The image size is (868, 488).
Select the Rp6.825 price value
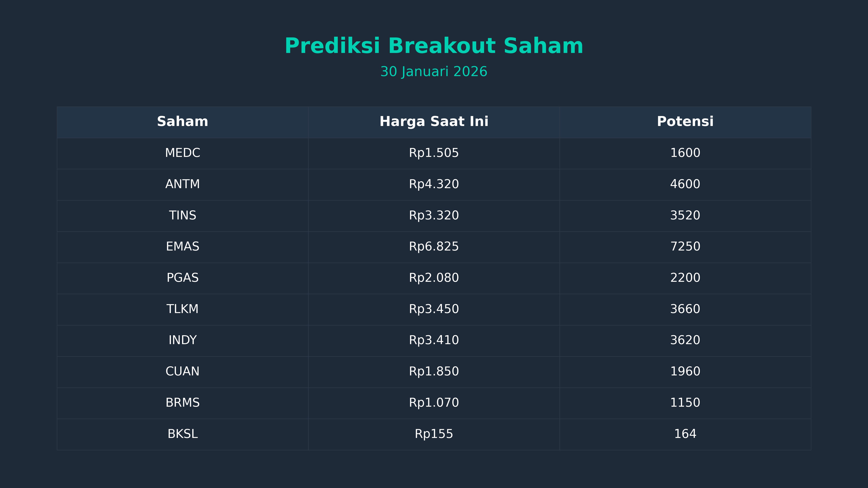tap(434, 247)
